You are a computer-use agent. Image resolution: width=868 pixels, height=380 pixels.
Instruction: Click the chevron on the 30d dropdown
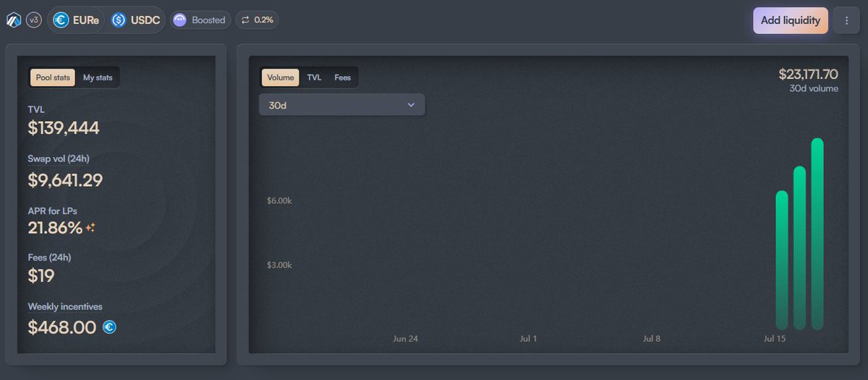pos(411,105)
